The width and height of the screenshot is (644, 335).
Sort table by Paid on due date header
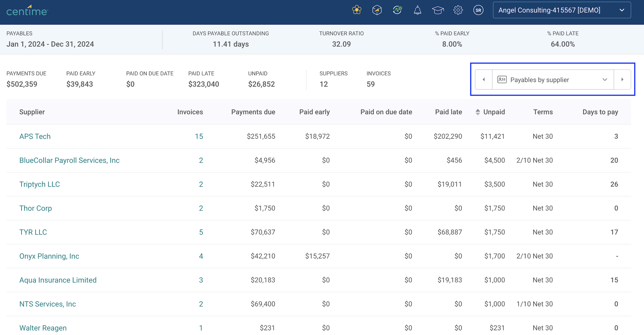386,112
